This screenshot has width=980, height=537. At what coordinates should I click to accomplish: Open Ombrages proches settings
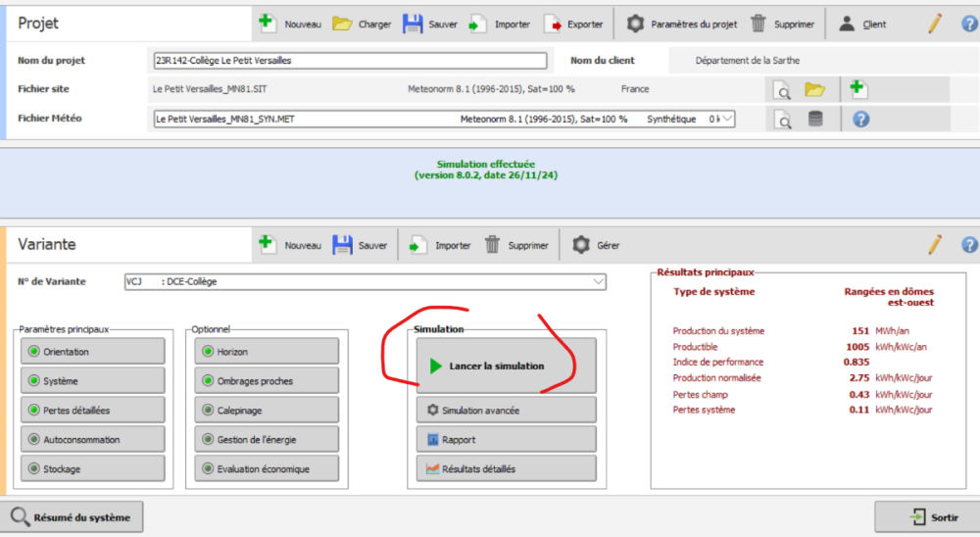(x=266, y=381)
